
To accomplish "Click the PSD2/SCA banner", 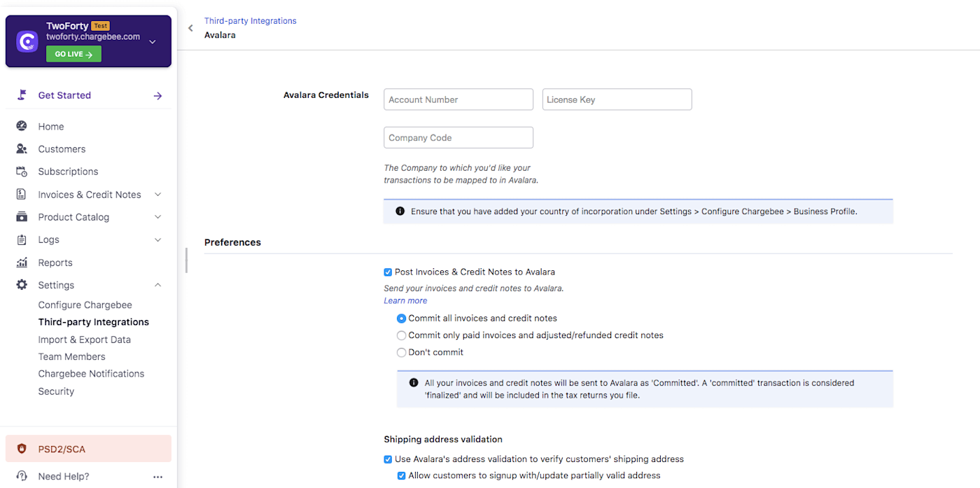I will pyautogui.click(x=88, y=449).
